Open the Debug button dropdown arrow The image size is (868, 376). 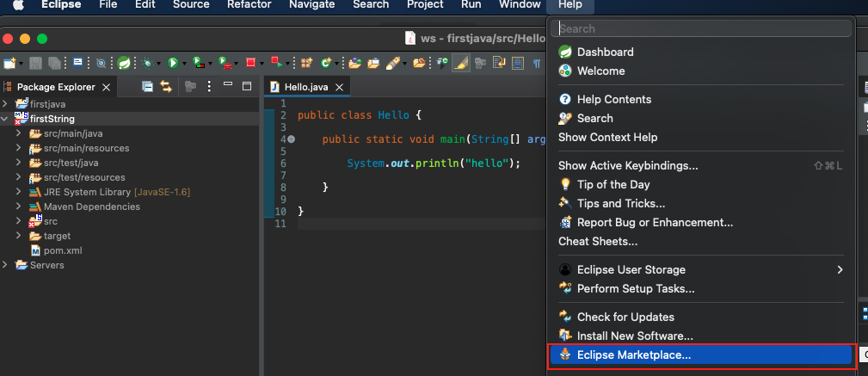point(159,64)
